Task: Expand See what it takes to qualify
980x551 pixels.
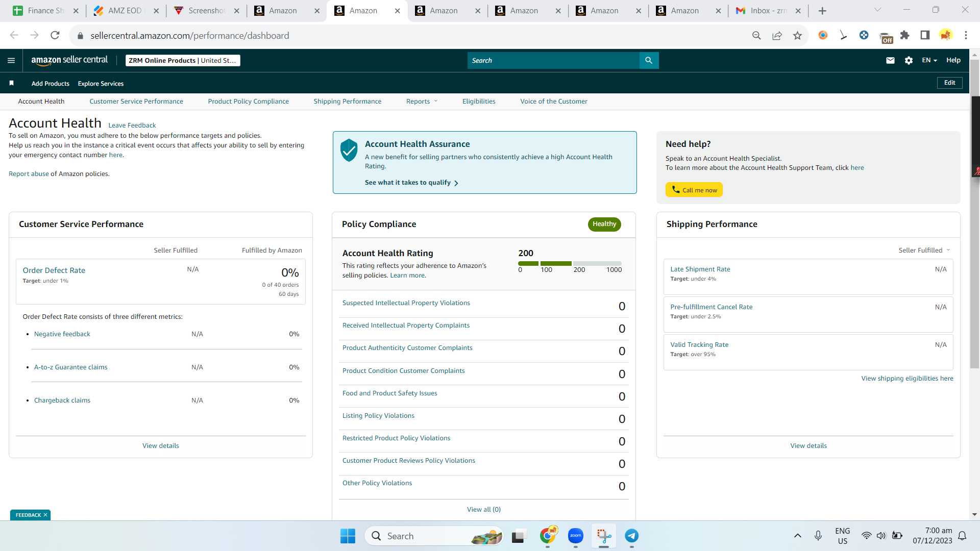Action: [411, 182]
